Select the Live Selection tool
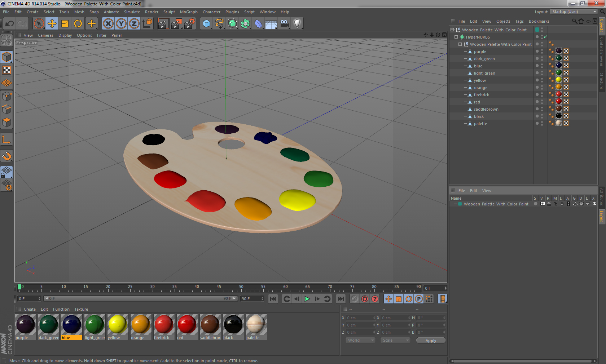The image size is (606, 364). click(x=39, y=24)
